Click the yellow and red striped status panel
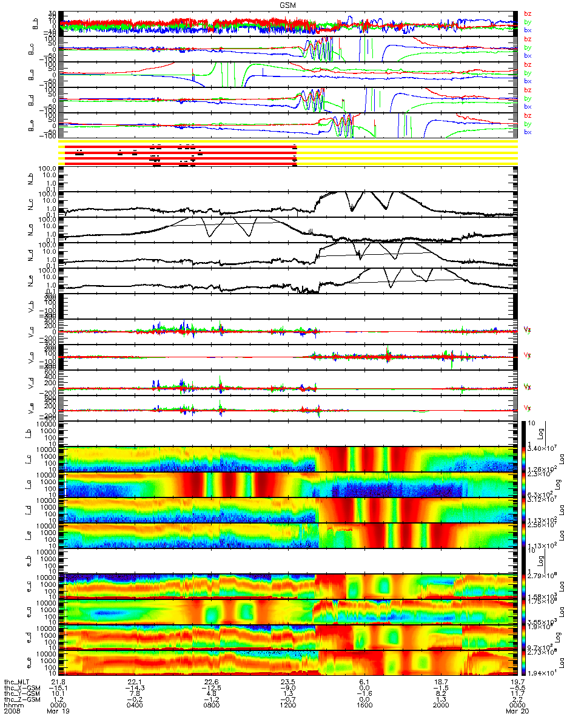The image size is (564, 728). click(x=288, y=152)
